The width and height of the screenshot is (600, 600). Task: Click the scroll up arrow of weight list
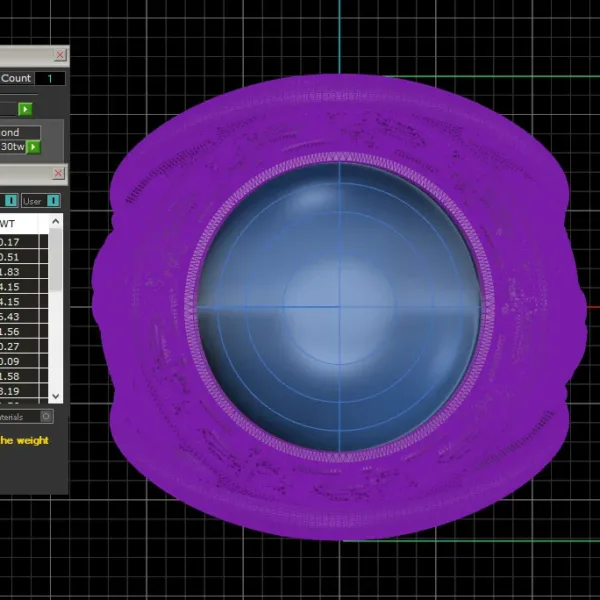pos(56,222)
